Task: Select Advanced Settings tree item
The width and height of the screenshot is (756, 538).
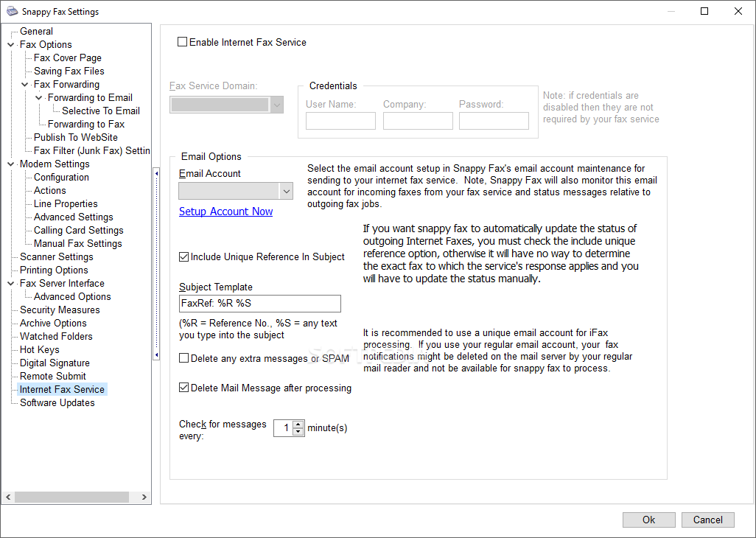Action: pyautogui.click(x=73, y=217)
